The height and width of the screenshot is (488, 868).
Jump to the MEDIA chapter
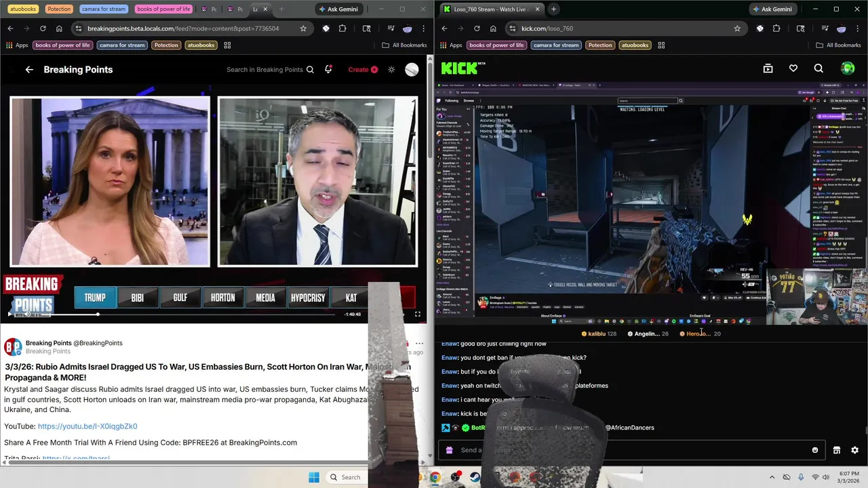coord(266,298)
